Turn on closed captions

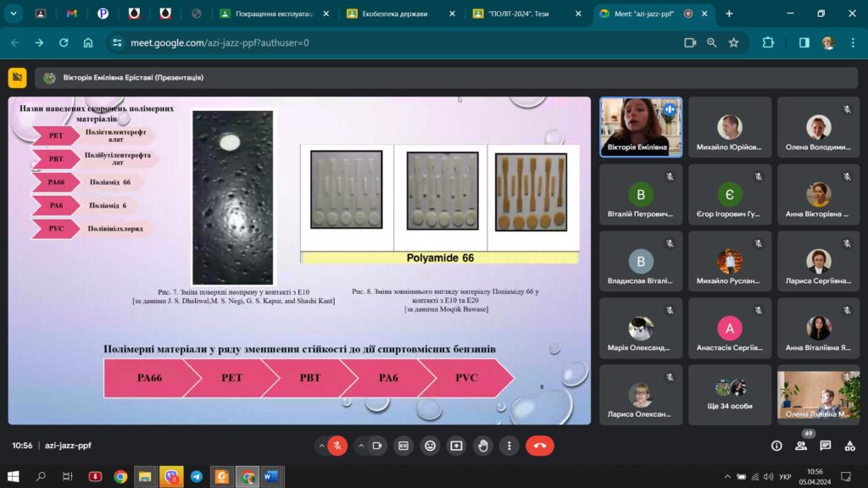[403, 446]
